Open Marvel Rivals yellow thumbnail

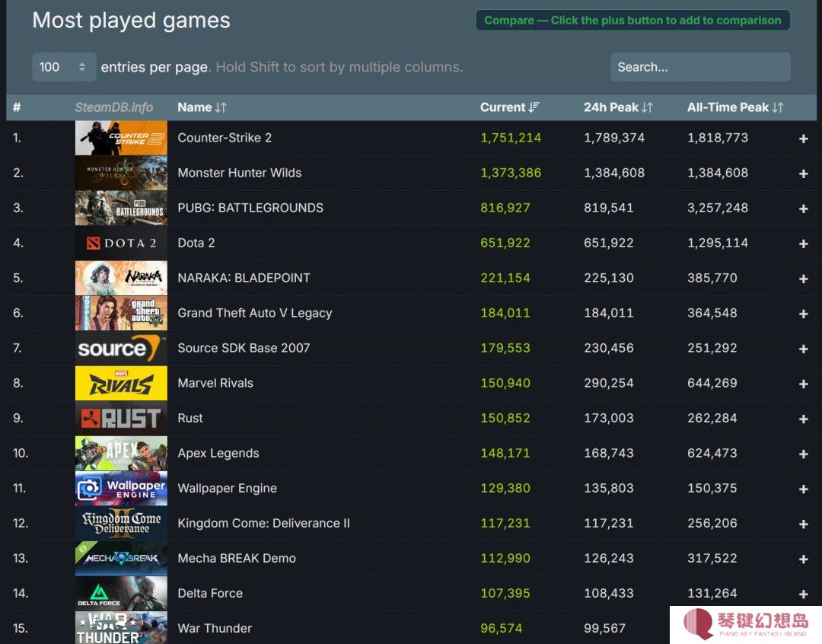[121, 384]
